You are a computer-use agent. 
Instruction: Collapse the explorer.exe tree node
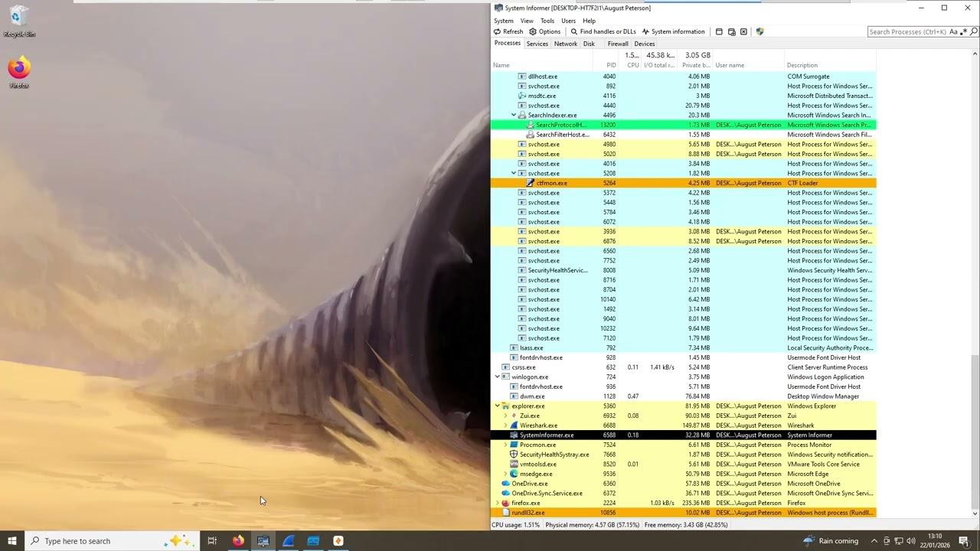[497, 406]
